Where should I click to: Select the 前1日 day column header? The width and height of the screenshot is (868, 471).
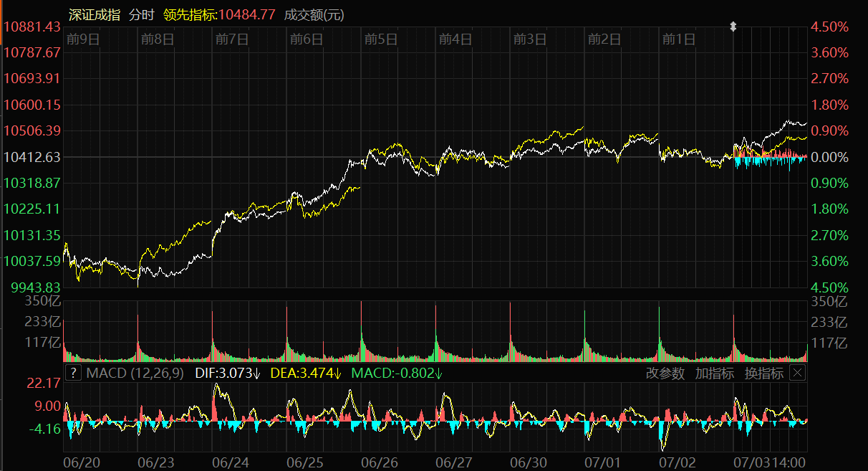(678, 39)
